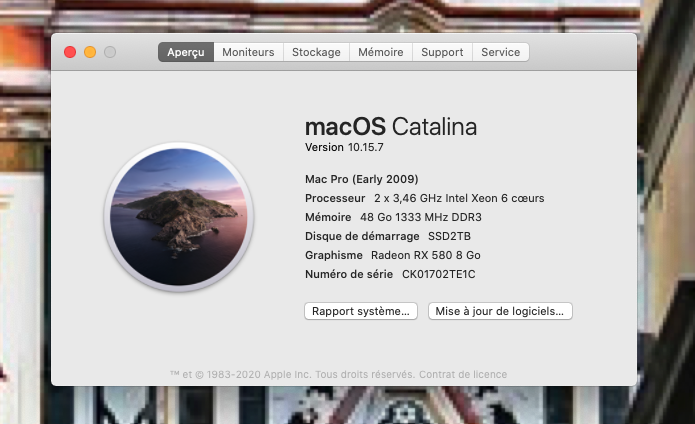Click the macOS Catalina title

pos(391,127)
